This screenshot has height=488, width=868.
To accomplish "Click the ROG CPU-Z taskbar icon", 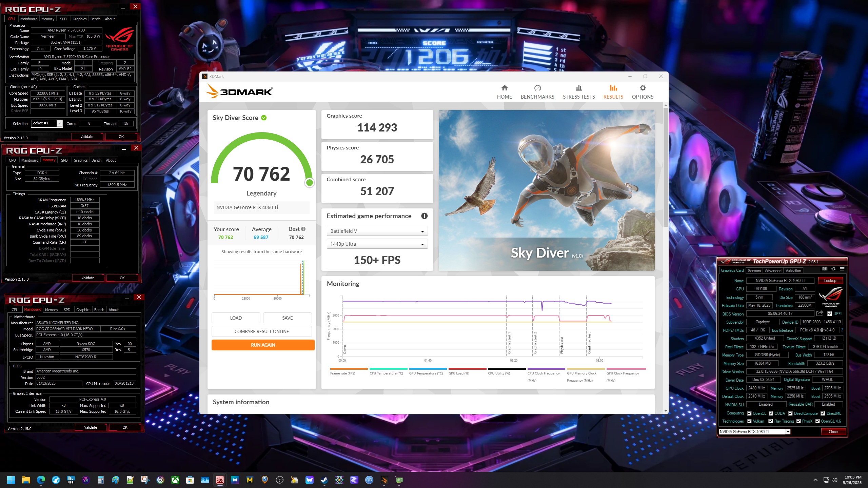I will click(220, 480).
